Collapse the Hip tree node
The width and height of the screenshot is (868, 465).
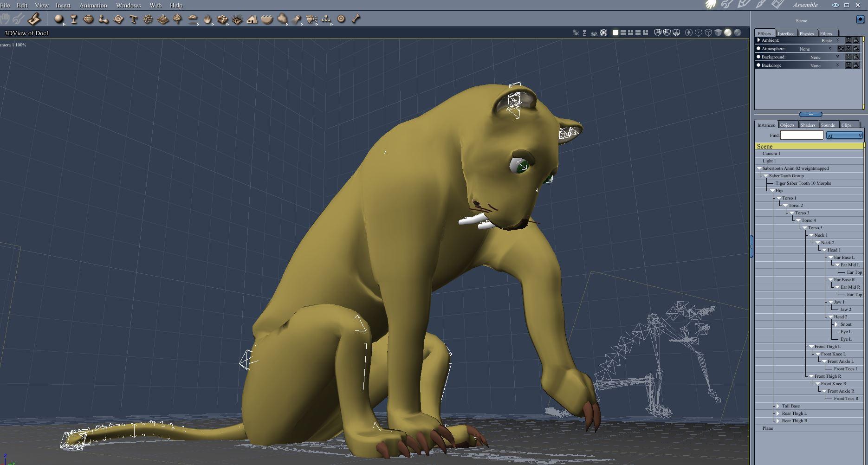click(772, 191)
